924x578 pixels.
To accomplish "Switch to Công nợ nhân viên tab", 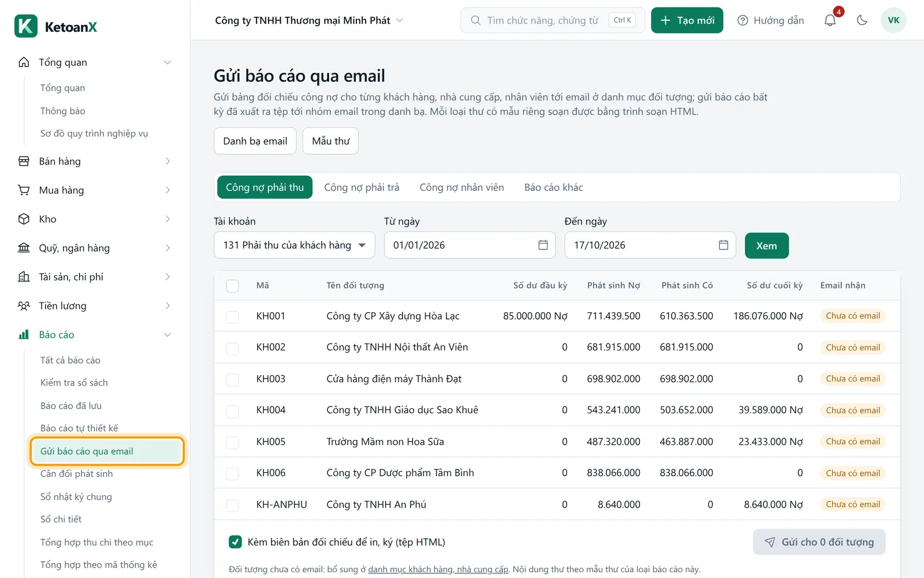I will coord(461,187).
